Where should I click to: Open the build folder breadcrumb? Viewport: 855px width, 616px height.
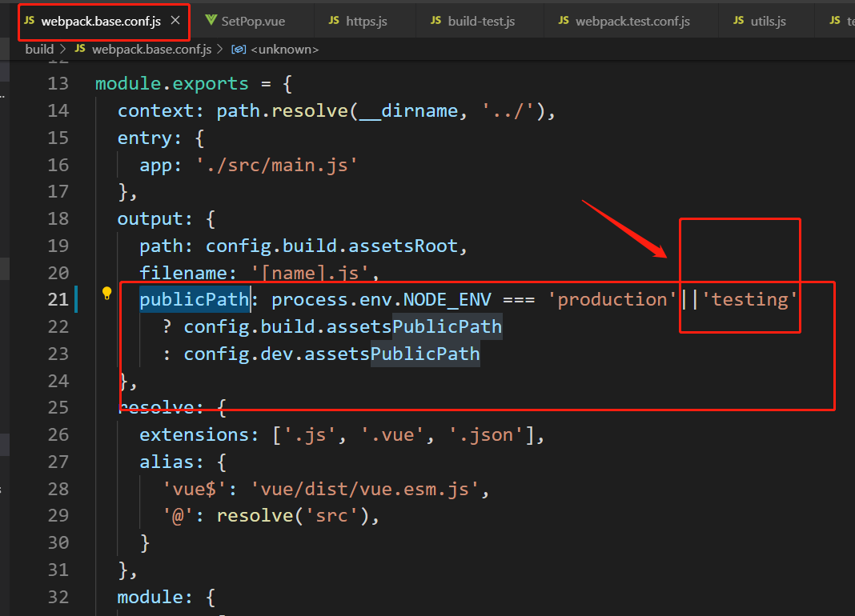(39, 50)
